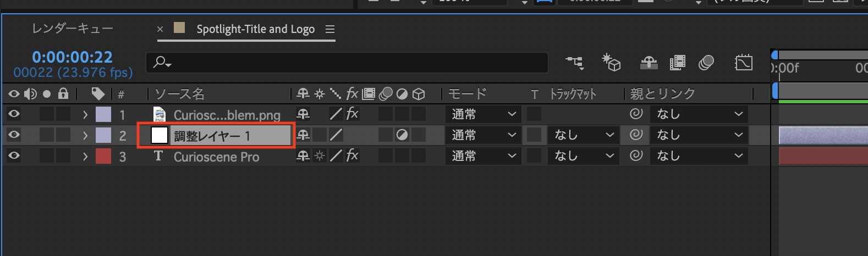Open track matte dropdown for Curioscene Pro
Screen dimensions: 868x256
coord(583,156)
